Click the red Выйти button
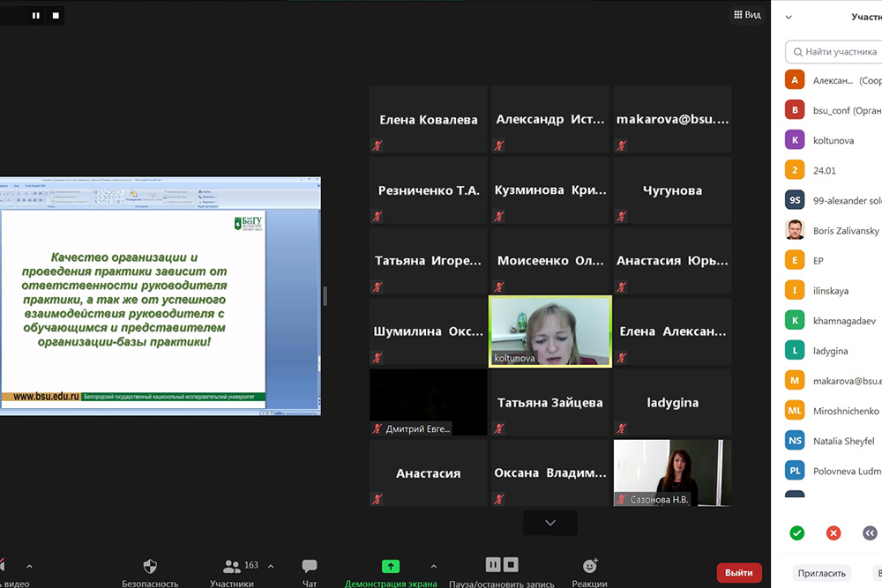 [739, 573]
